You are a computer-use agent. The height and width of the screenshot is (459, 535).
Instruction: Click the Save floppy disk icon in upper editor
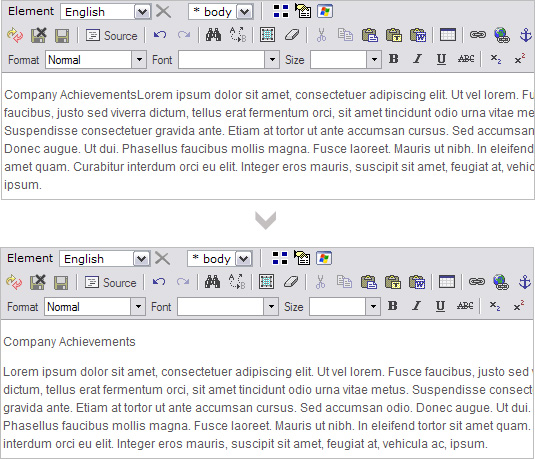[62, 36]
